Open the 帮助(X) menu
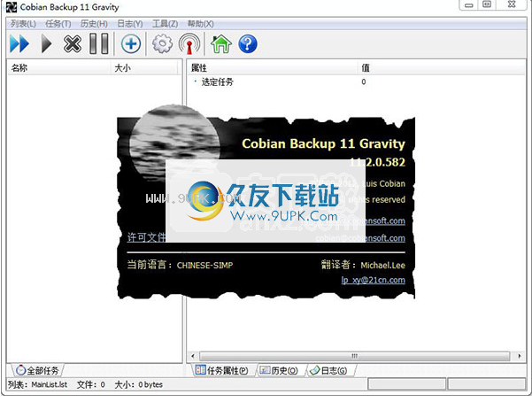The image size is (532, 402). 201,24
